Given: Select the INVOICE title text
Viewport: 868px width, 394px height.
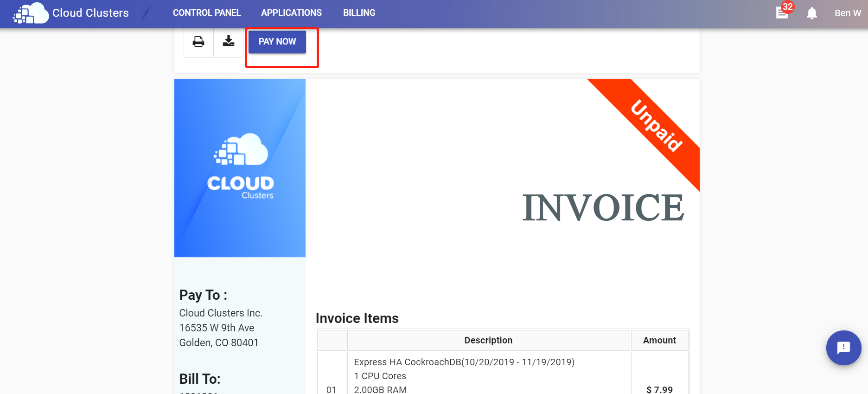Looking at the screenshot, I should pyautogui.click(x=603, y=207).
